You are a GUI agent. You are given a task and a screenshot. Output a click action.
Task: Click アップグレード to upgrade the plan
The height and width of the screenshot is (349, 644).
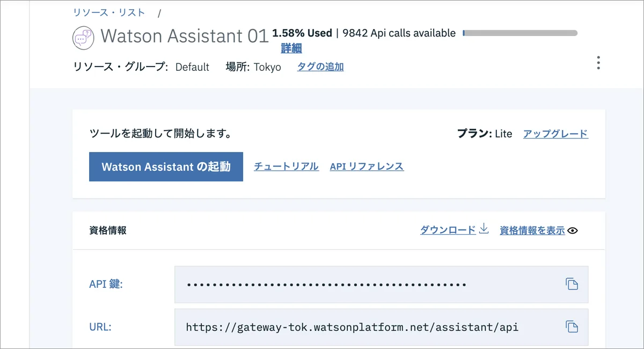(x=555, y=134)
